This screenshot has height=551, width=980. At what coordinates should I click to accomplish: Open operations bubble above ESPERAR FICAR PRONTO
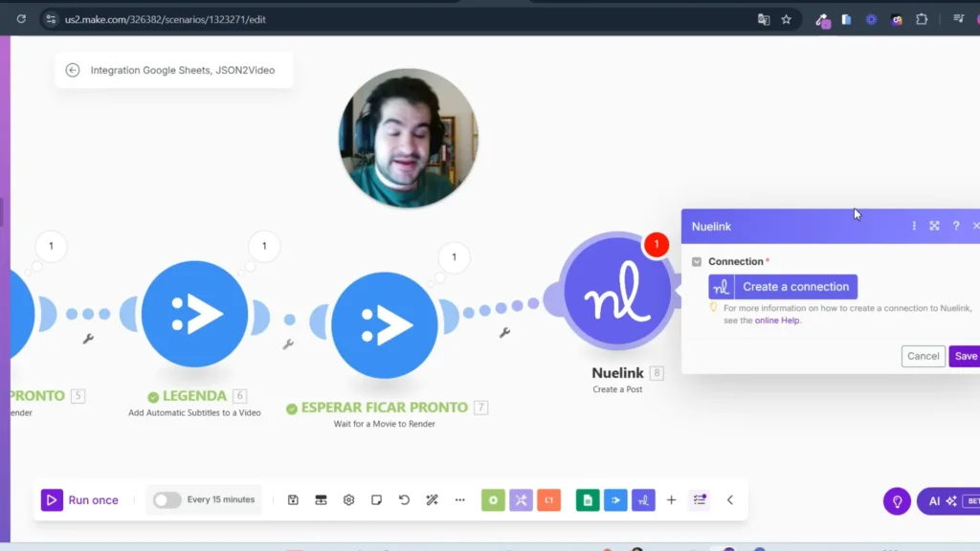(x=455, y=256)
